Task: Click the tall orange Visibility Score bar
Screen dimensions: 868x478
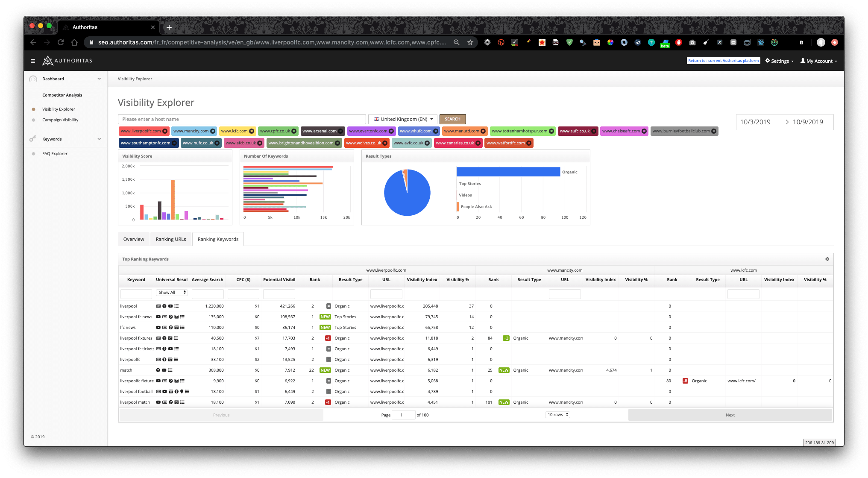Action: pyautogui.click(x=173, y=199)
